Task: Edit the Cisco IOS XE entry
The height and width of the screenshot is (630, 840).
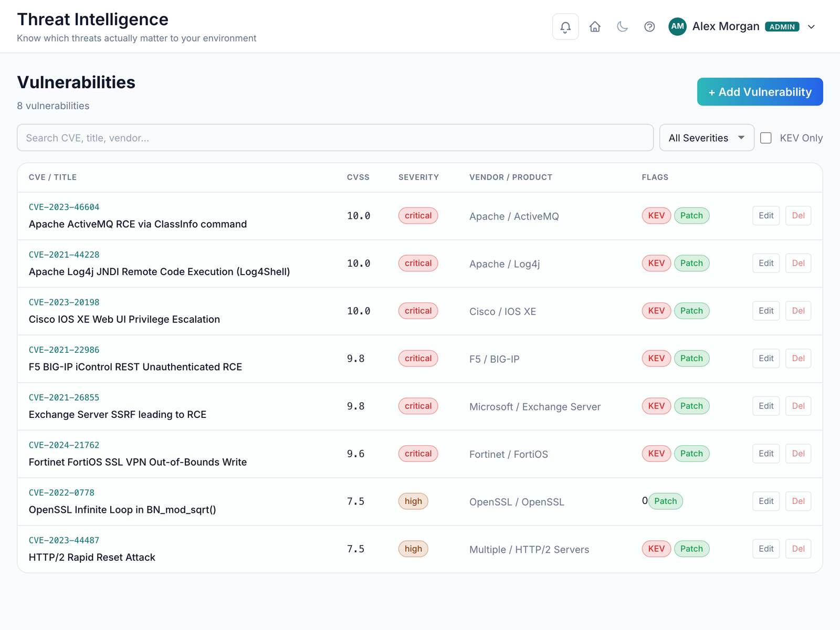Action: 766,311
